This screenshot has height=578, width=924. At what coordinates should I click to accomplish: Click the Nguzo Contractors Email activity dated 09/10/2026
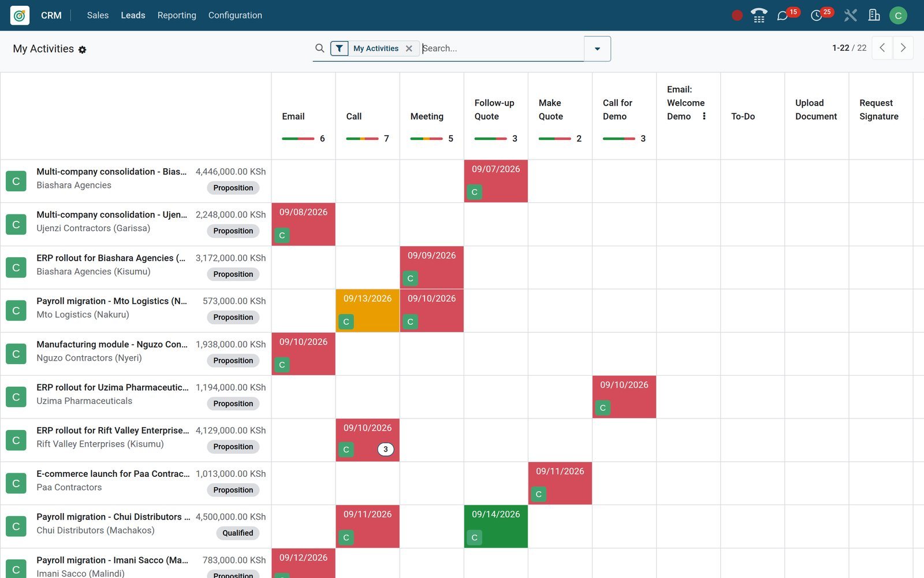pyautogui.click(x=303, y=354)
